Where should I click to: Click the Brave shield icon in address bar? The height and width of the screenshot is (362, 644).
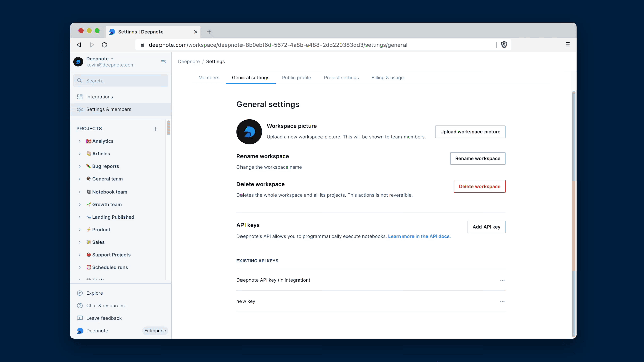pyautogui.click(x=504, y=45)
